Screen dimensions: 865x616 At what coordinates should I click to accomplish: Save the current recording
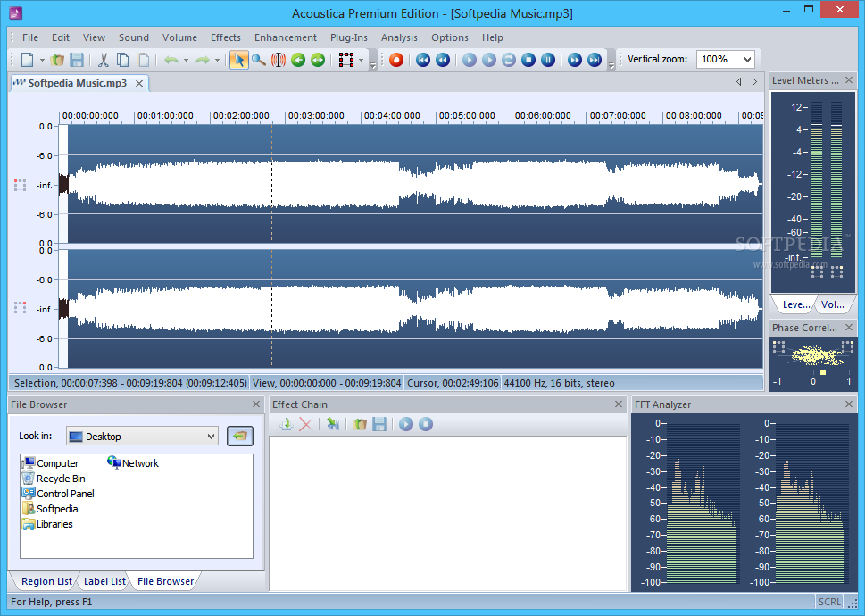tap(77, 60)
